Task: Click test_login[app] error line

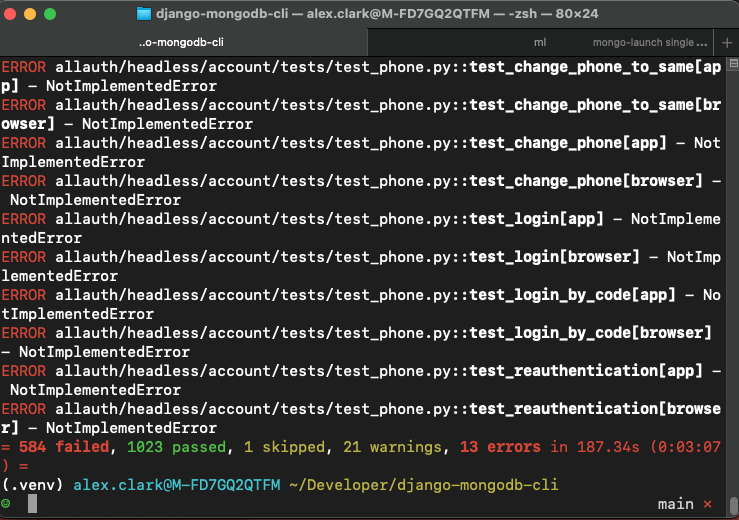Action: tap(361, 228)
